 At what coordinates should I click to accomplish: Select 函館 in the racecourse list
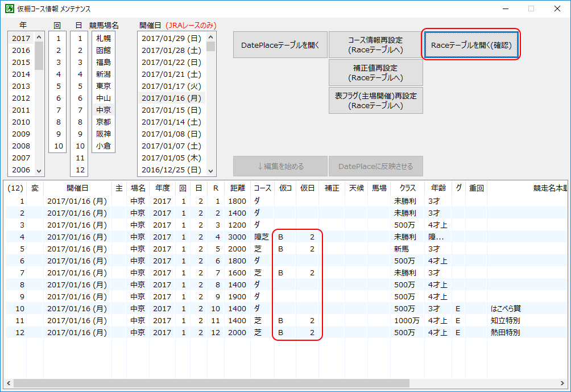click(104, 50)
